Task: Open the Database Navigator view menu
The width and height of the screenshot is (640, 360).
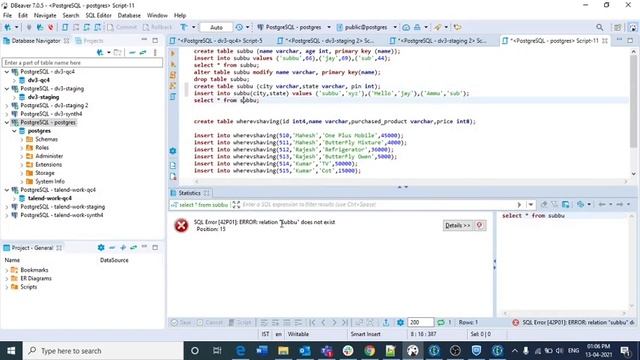Action: point(155,52)
